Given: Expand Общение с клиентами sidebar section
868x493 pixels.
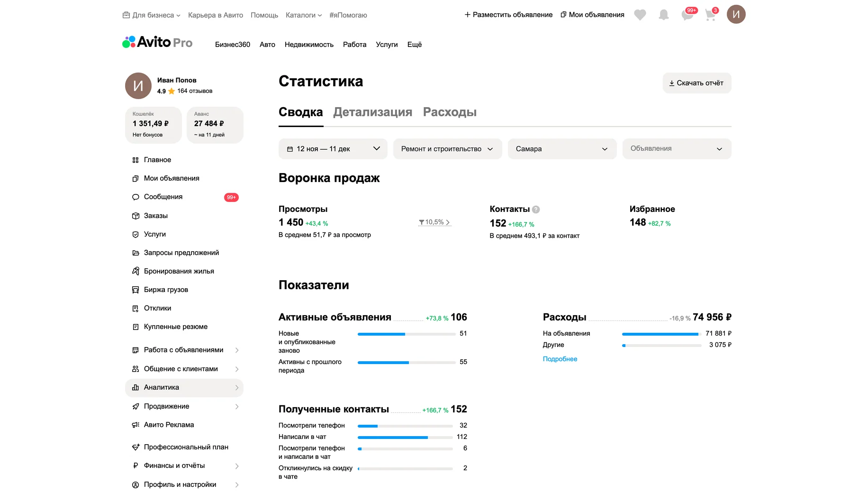Looking at the screenshot, I should pyautogui.click(x=184, y=369).
